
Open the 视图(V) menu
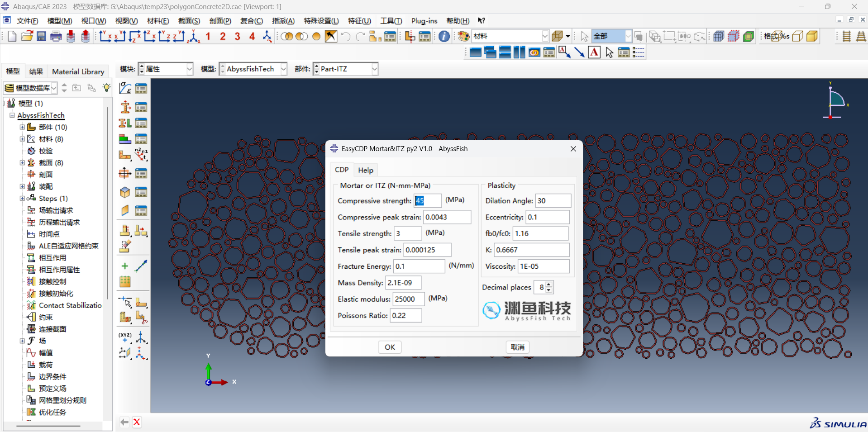(126, 21)
